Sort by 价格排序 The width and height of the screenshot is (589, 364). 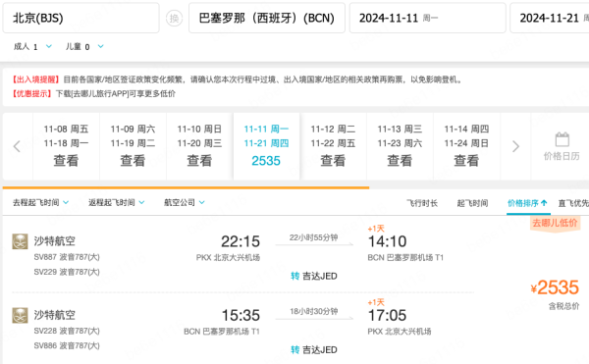(527, 203)
